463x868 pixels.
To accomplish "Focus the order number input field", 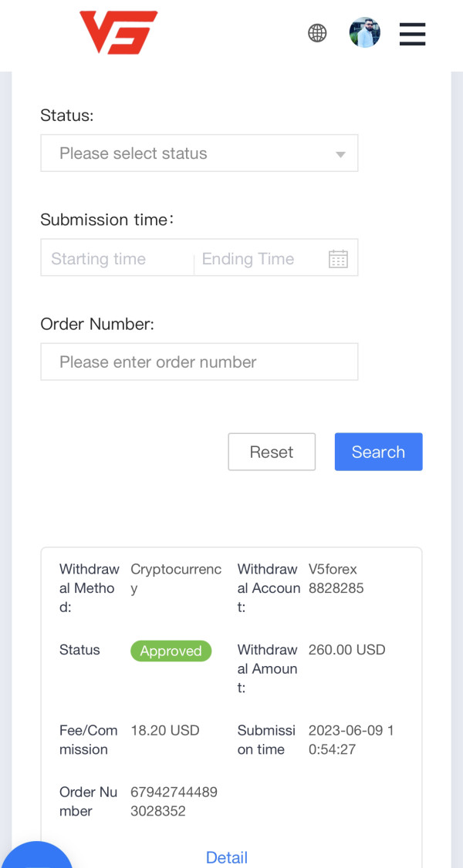I will pyautogui.click(x=199, y=362).
